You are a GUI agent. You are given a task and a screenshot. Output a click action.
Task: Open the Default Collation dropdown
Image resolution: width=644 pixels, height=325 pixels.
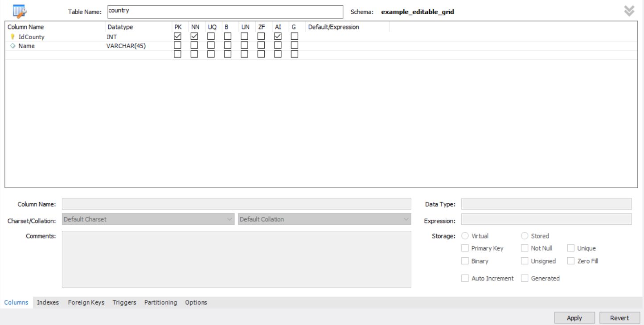(x=324, y=219)
